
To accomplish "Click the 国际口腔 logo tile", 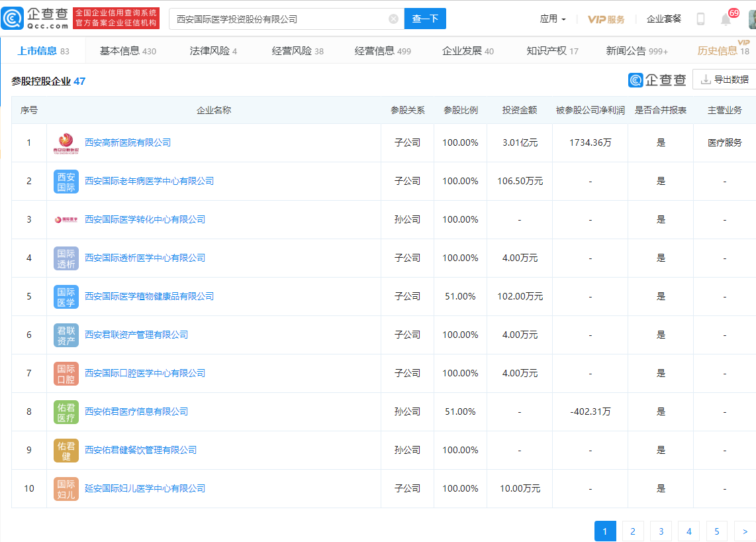I will tap(66, 374).
